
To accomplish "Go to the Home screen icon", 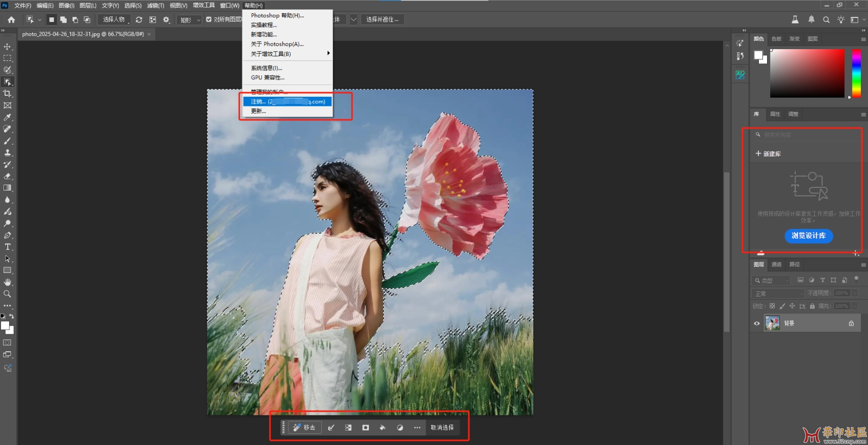I will point(11,19).
